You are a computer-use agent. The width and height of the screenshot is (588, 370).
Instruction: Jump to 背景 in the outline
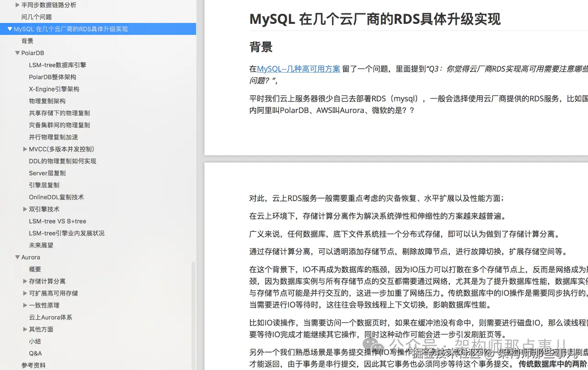point(27,41)
